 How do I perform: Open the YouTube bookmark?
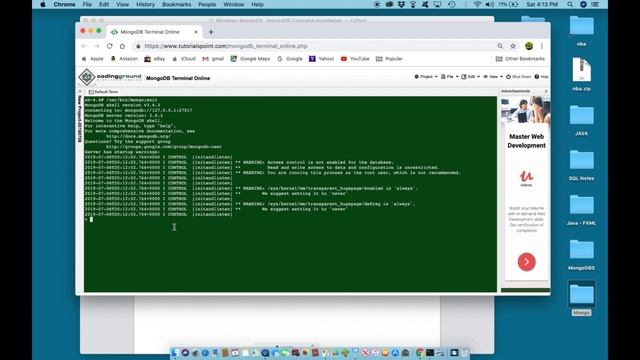coord(355,59)
